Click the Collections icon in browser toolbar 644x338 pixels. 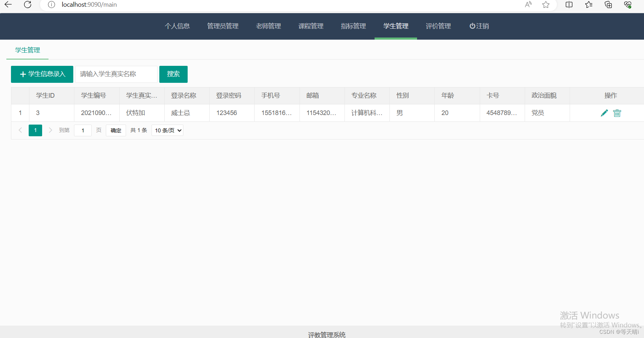pyautogui.click(x=608, y=5)
